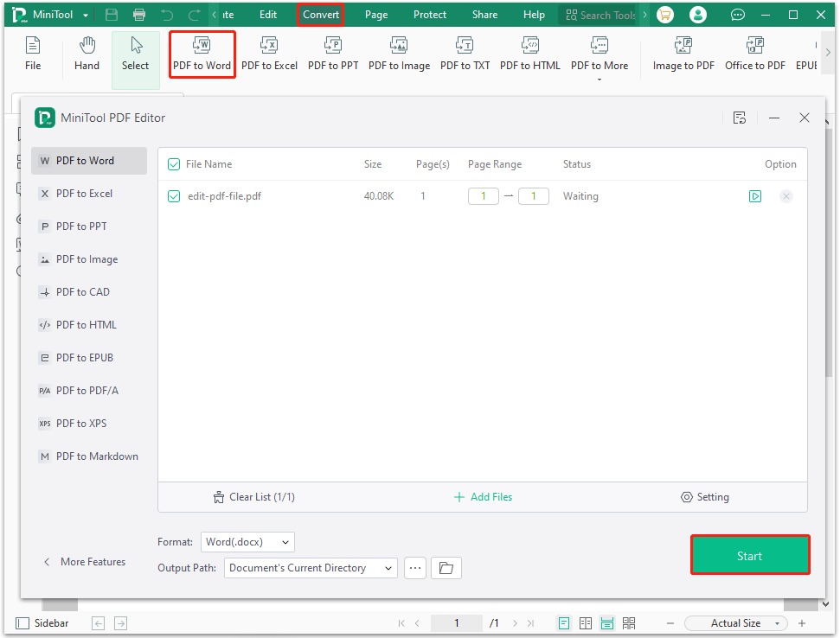This screenshot has width=840, height=638.
Task: Select PDF to Word in the dialog sidebar
Action: coord(89,161)
